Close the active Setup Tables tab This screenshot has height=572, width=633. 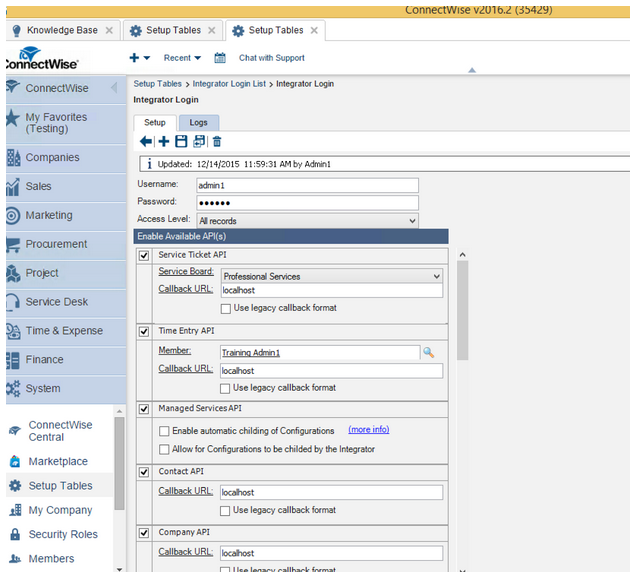click(314, 30)
